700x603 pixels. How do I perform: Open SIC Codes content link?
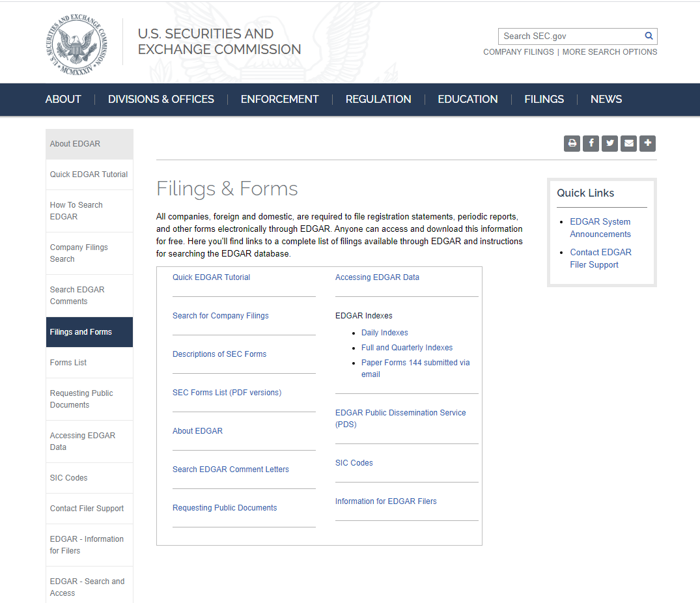pos(354,463)
